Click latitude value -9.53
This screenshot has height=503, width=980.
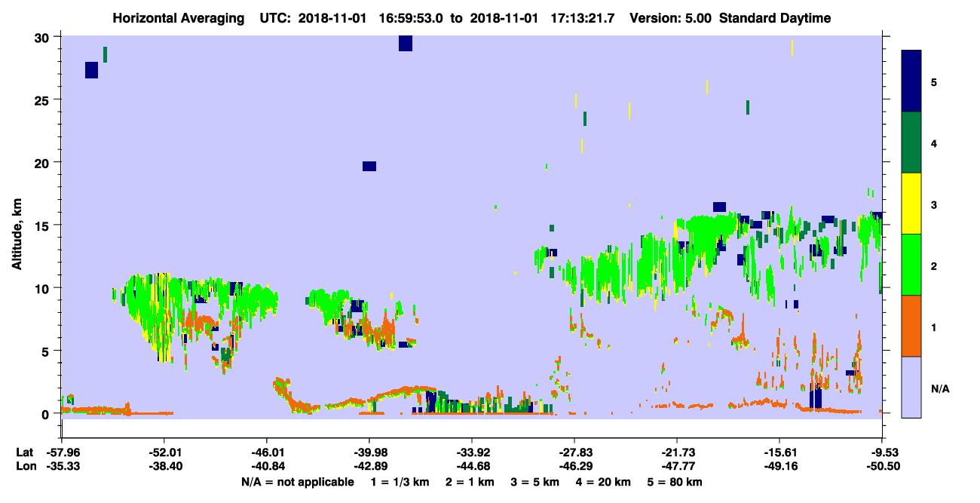[882, 452]
